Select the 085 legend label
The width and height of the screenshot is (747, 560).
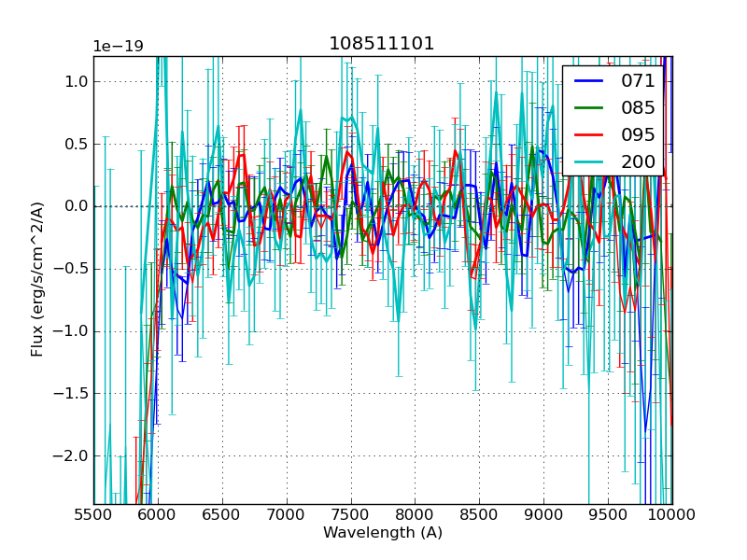tap(638, 108)
